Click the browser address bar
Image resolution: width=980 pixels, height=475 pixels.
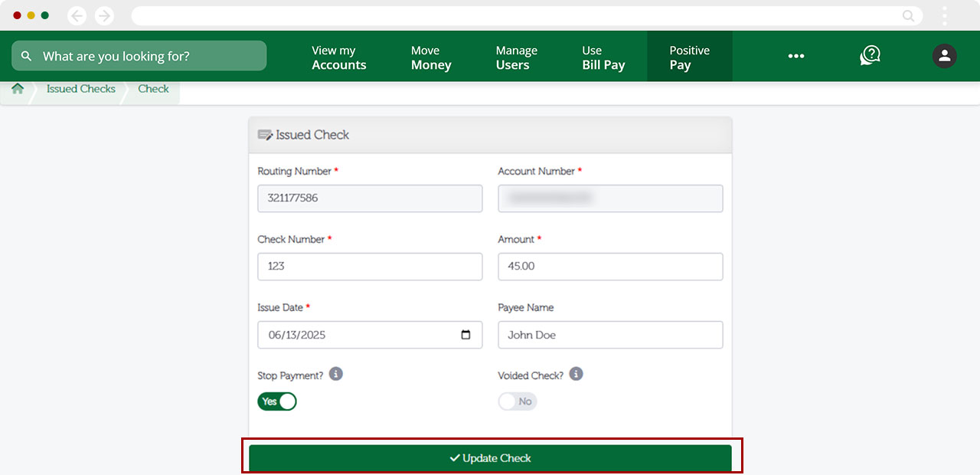(x=527, y=15)
